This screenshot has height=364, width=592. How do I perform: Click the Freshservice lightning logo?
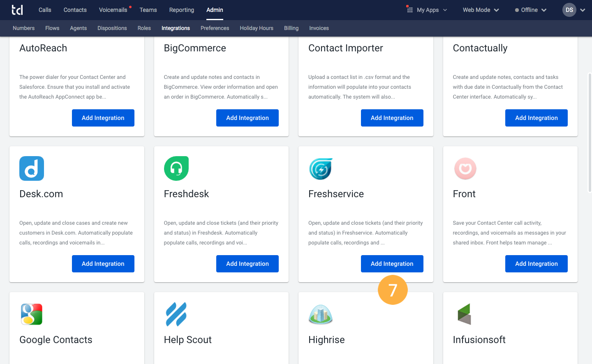321,168
